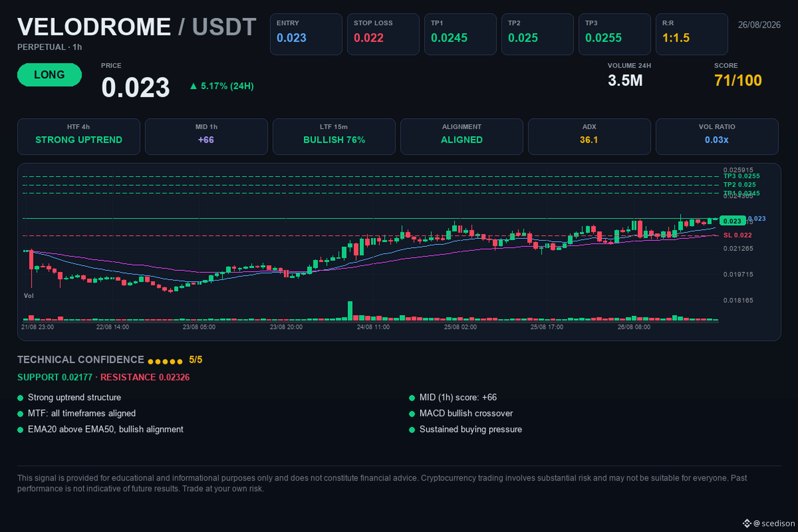Click the RESISTANCE 0.02326 level
Image resolution: width=798 pixels, height=532 pixels.
click(145, 377)
